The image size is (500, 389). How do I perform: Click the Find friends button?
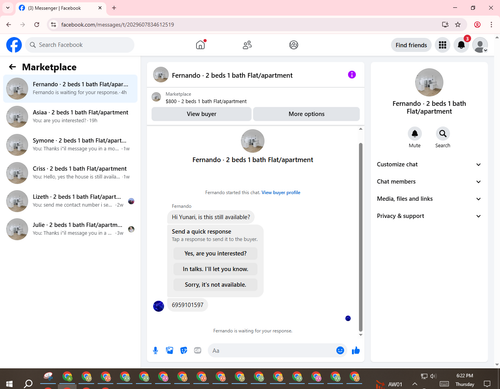(x=411, y=45)
